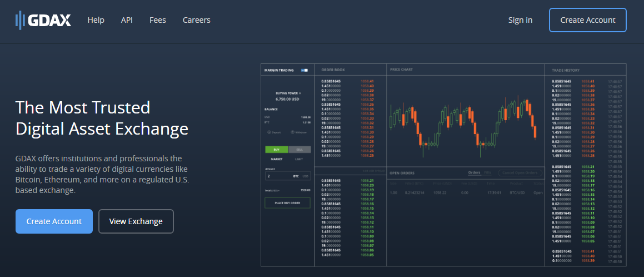Click the buying power info icon
The image size is (644, 277).
point(300,93)
